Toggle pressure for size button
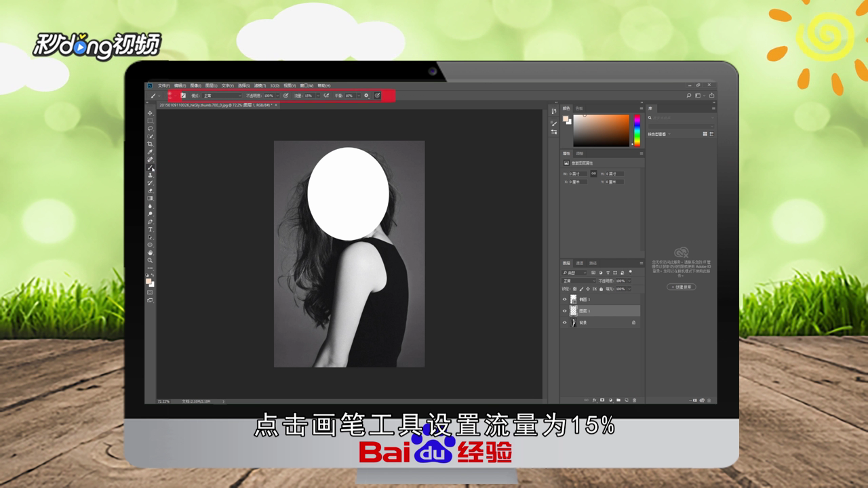Screen dimensions: 868x488 coord(377,96)
